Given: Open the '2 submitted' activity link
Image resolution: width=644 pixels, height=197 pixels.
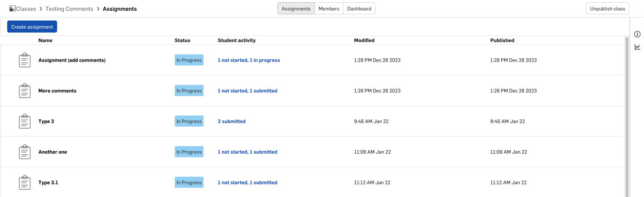Looking at the screenshot, I should [232, 121].
